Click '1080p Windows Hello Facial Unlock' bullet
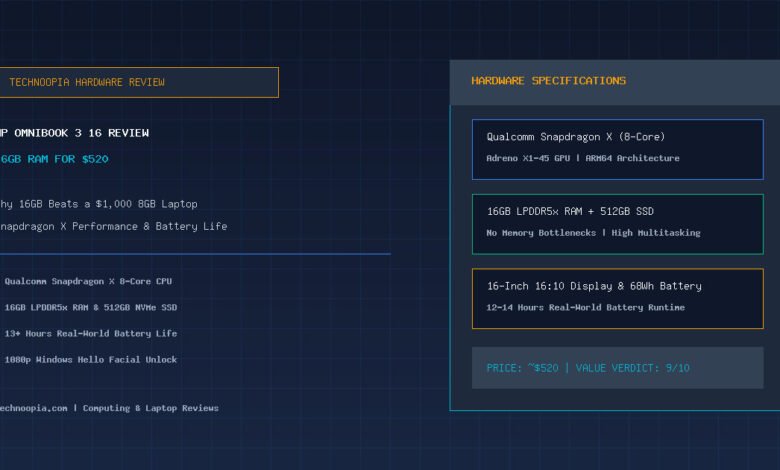This screenshot has width=780, height=470. [x=91, y=360]
